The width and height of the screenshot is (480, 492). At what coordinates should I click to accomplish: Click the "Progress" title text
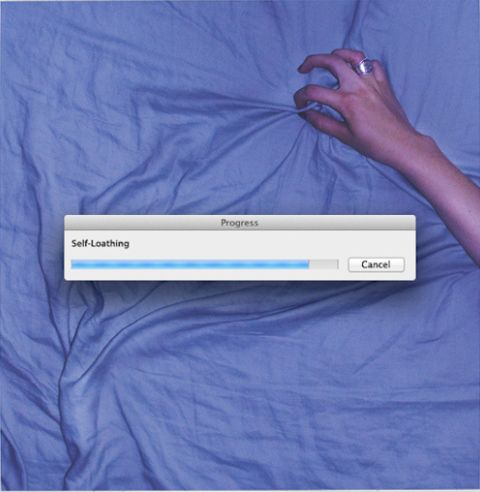click(239, 223)
